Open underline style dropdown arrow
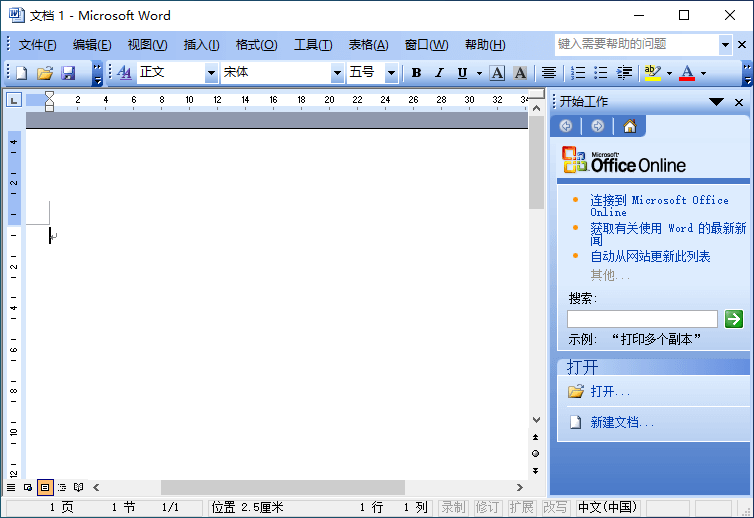The width and height of the screenshot is (754, 518). [479, 73]
